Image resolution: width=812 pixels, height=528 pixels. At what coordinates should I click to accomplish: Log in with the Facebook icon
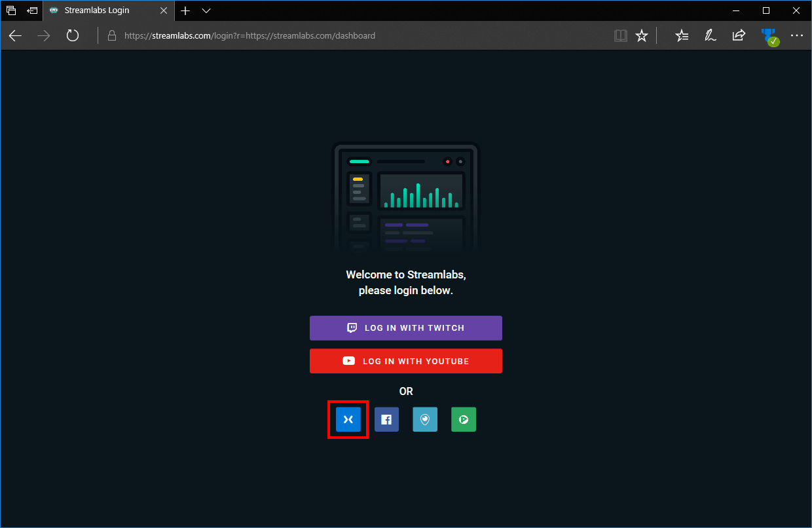tap(386, 419)
